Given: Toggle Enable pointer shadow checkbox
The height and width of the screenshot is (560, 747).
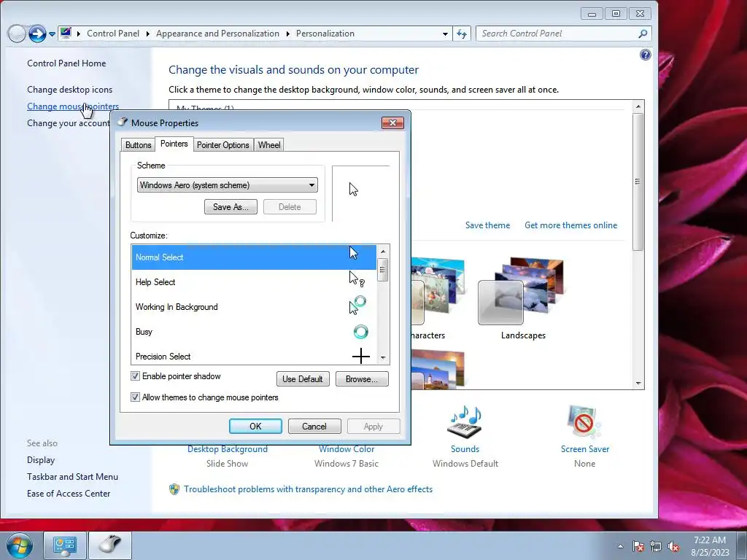Looking at the screenshot, I should (x=135, y=376).
